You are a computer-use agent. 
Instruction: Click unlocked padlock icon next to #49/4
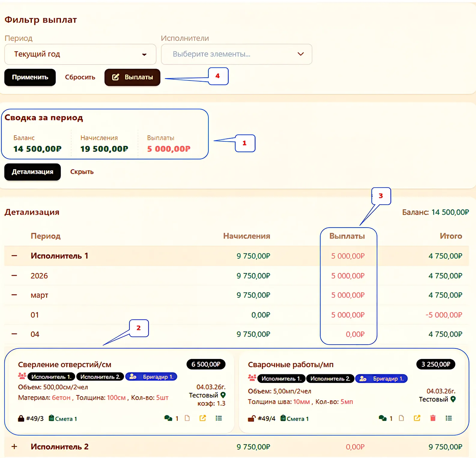pyautogui.click(x=252, y=418)
